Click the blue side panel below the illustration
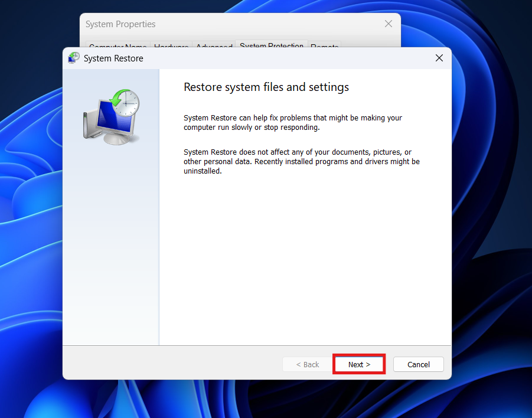 (x=111, y=248)
